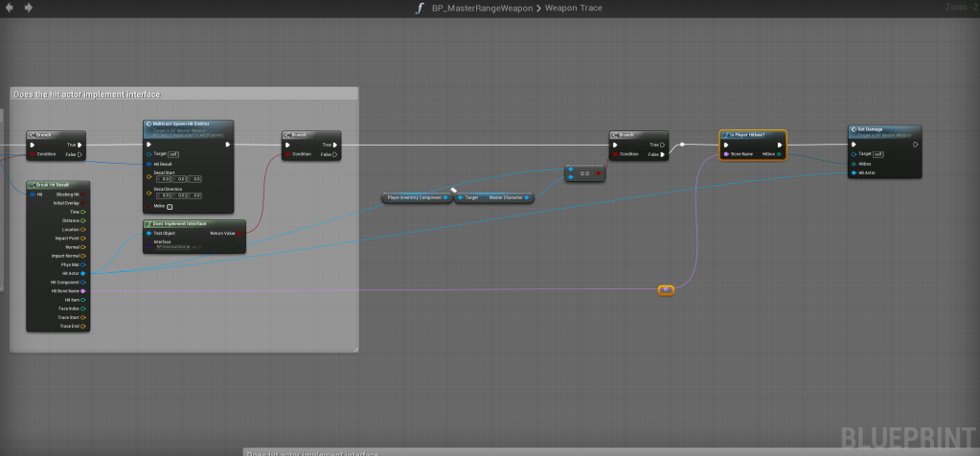Edit the Decal Start X value field
Image resolution: width=980 pixels, height=456 pixels.
(163, 178)
